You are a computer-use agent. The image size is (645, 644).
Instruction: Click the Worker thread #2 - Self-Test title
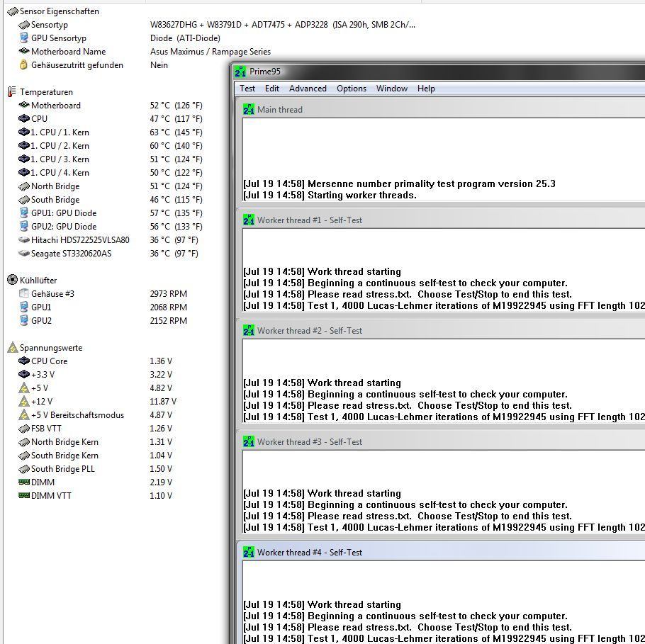[310, 331]
